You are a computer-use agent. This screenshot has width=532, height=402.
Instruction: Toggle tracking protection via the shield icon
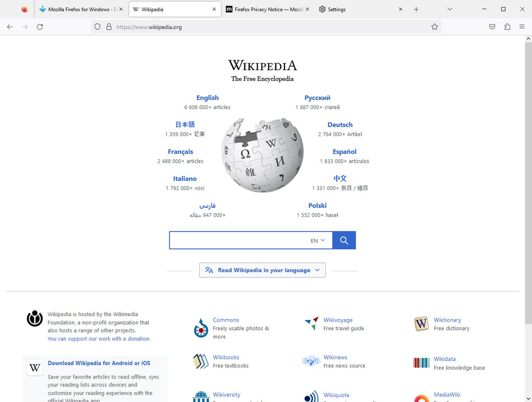[98, 27]
